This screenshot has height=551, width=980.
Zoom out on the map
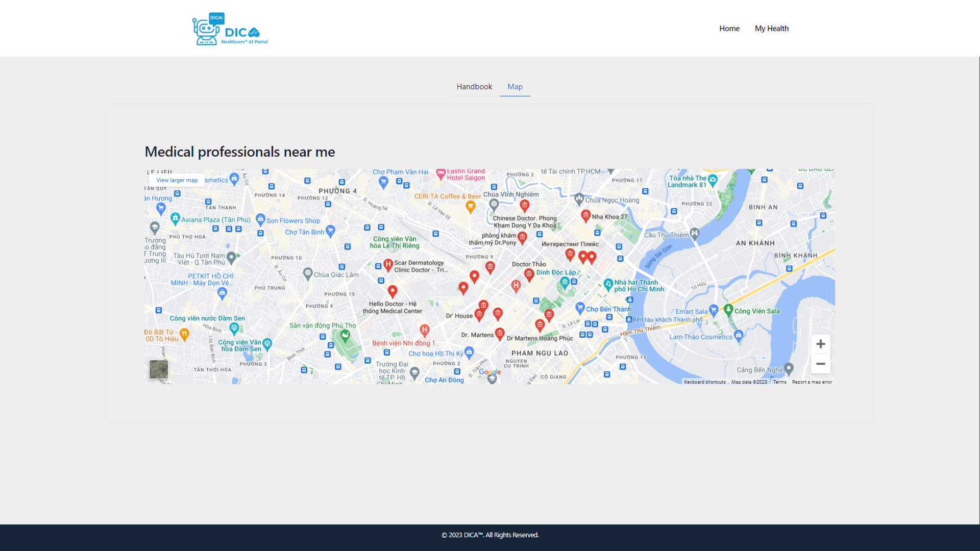click(x=820, y=364)
